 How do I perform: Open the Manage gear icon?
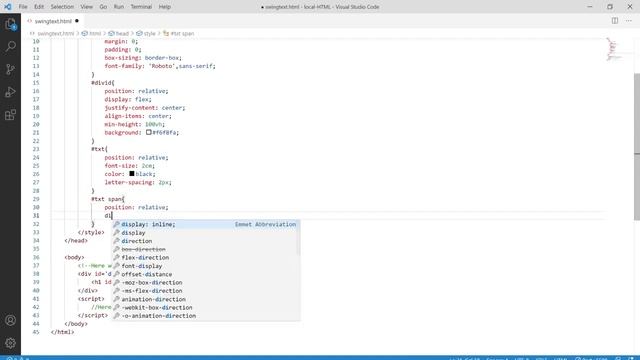click(10, 343)
